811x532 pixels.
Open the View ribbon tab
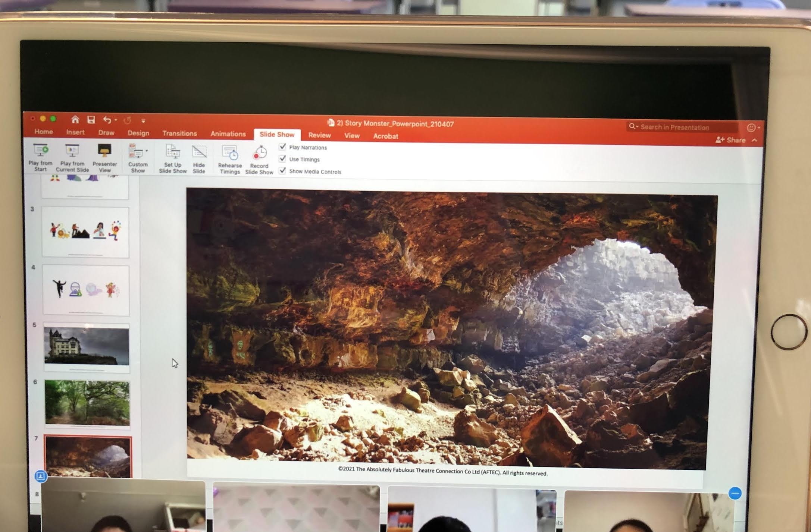(352, 135)
